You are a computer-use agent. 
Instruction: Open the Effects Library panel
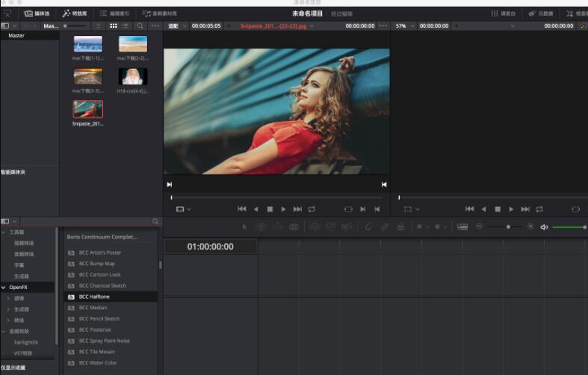(x=75, y=13)
